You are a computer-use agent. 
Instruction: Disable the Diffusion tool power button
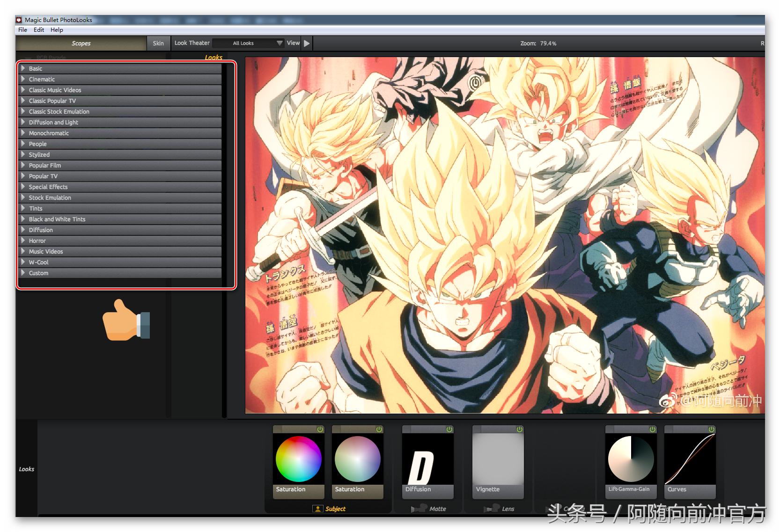click(x=449, y=429)
